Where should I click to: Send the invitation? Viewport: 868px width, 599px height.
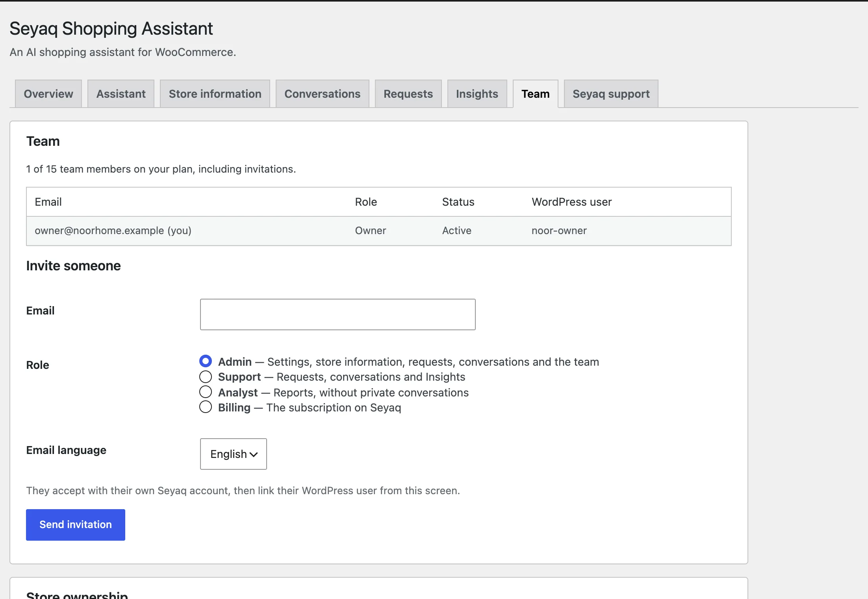click(x=76, y=525)
